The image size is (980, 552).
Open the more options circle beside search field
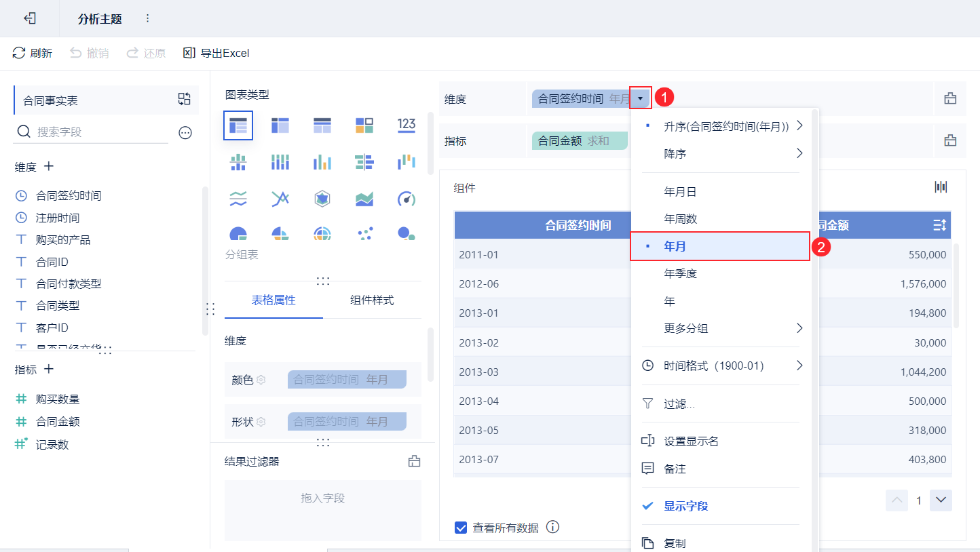(x=185, y=133)
